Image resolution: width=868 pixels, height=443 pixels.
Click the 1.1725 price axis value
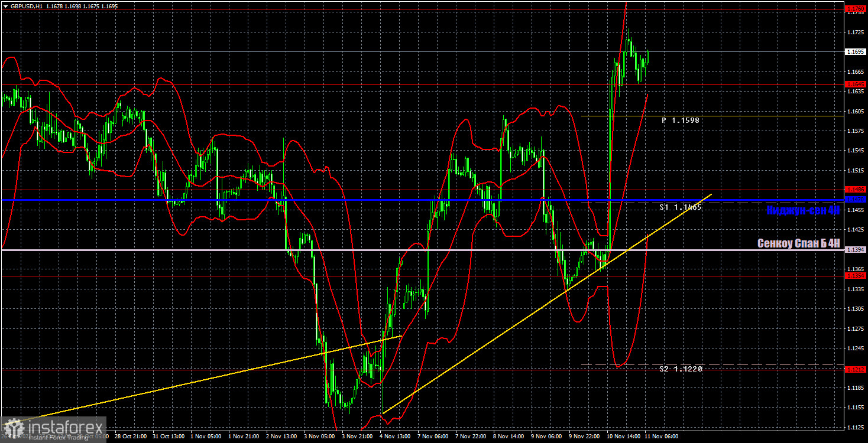click(856, 32)
